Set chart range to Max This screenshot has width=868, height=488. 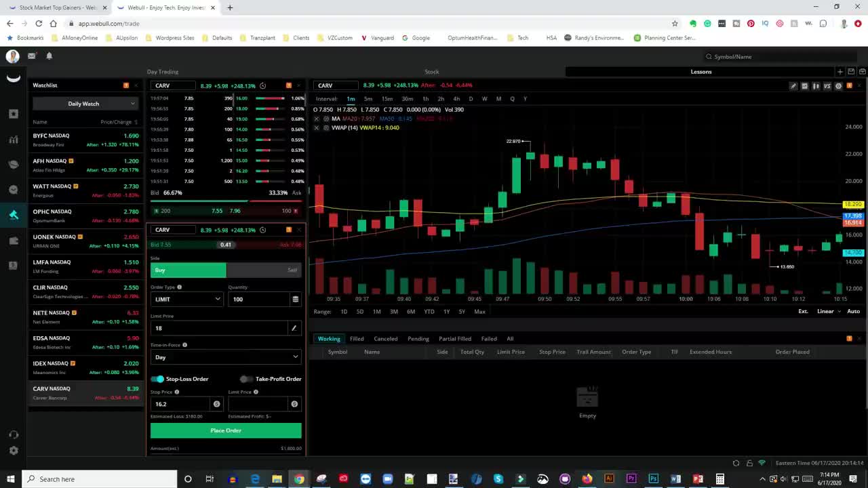click(479, 311)
